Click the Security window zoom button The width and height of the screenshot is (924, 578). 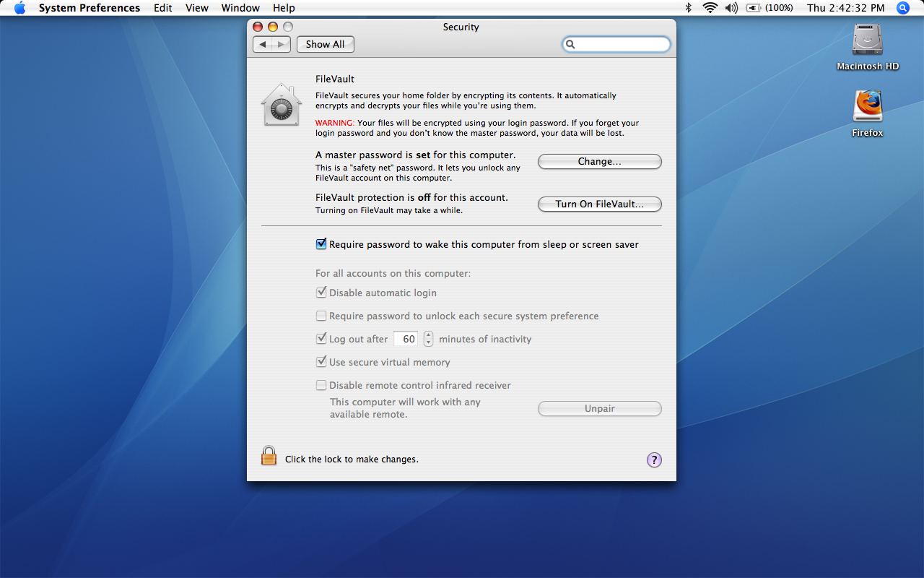(288, 27)
